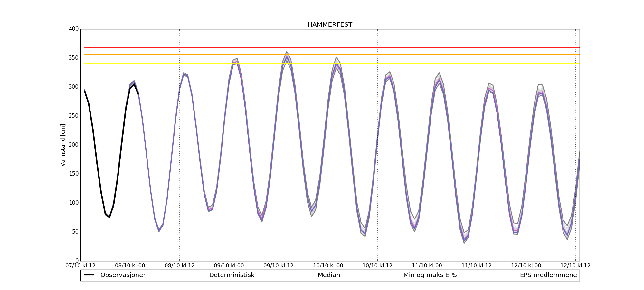
Task: Select the Min og maks EPS legend label
Action: coord(430,275)
